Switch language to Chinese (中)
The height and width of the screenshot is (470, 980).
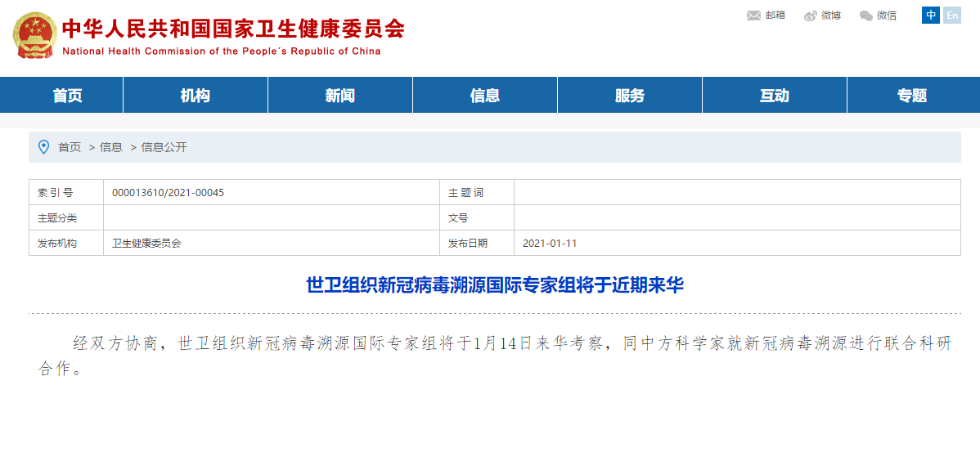[930, 16]
